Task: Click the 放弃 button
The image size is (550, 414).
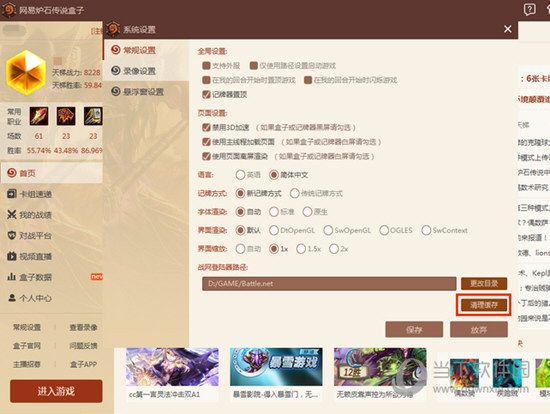Action: [479, 329]
